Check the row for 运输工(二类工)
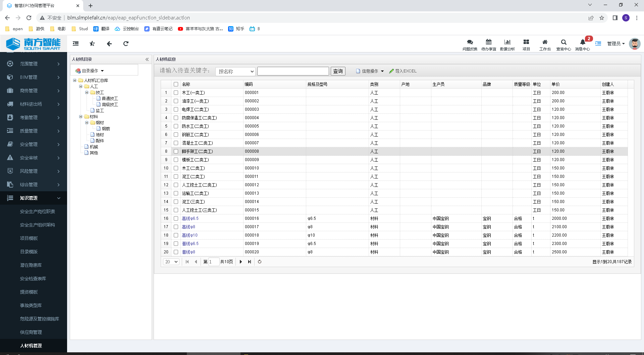644x355 pixels. [x=176, y=193]
